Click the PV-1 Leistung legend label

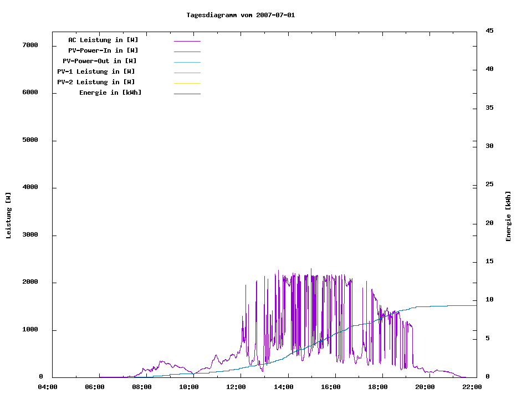96,71
